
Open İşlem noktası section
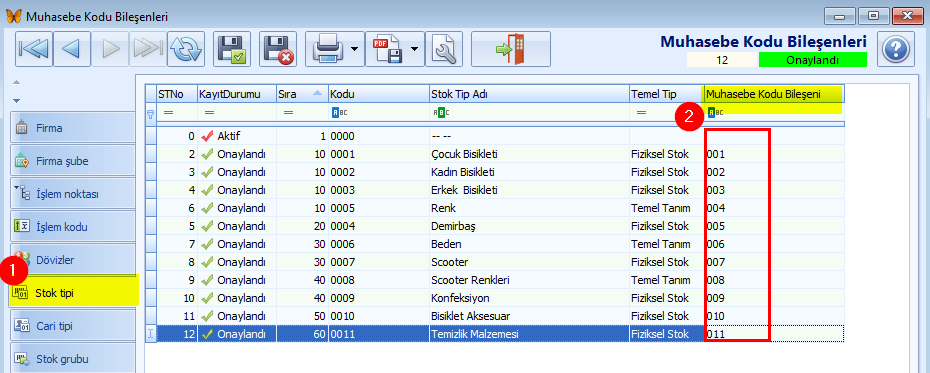click(72, 194)
